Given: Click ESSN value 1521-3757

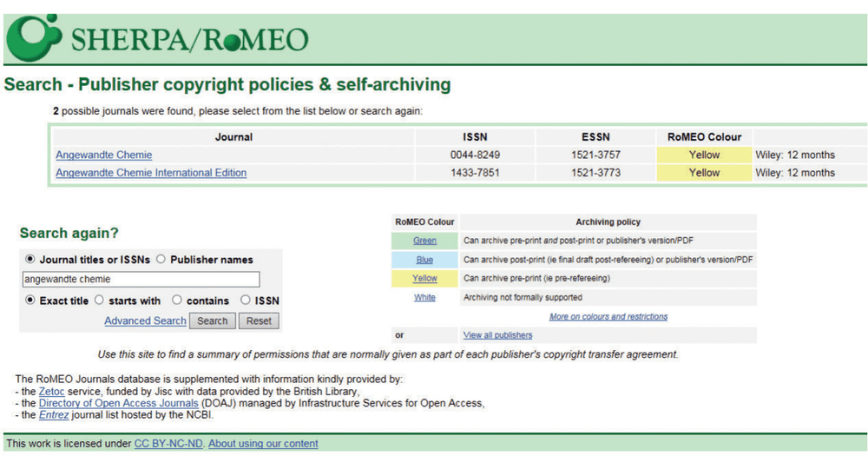Looking at the screenshot, I should (x=595, y=155).
